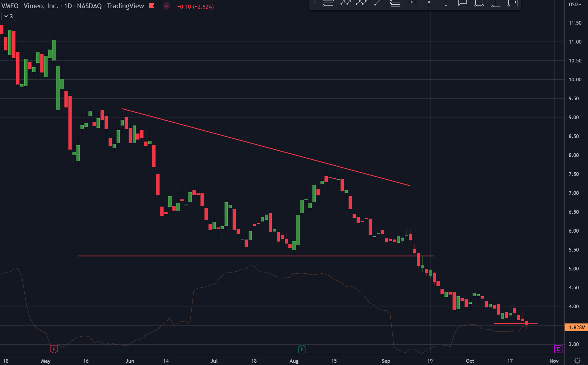Select the parallel horizontal lines drawing tool
This screenshot has width=588, height=365.
point(328,3)
